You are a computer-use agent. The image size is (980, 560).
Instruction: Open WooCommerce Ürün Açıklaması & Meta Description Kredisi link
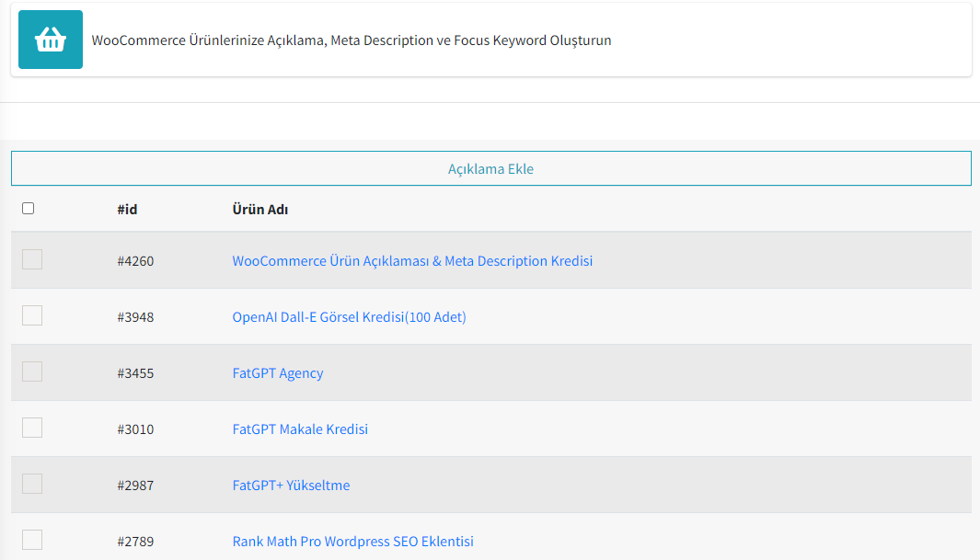412,261
